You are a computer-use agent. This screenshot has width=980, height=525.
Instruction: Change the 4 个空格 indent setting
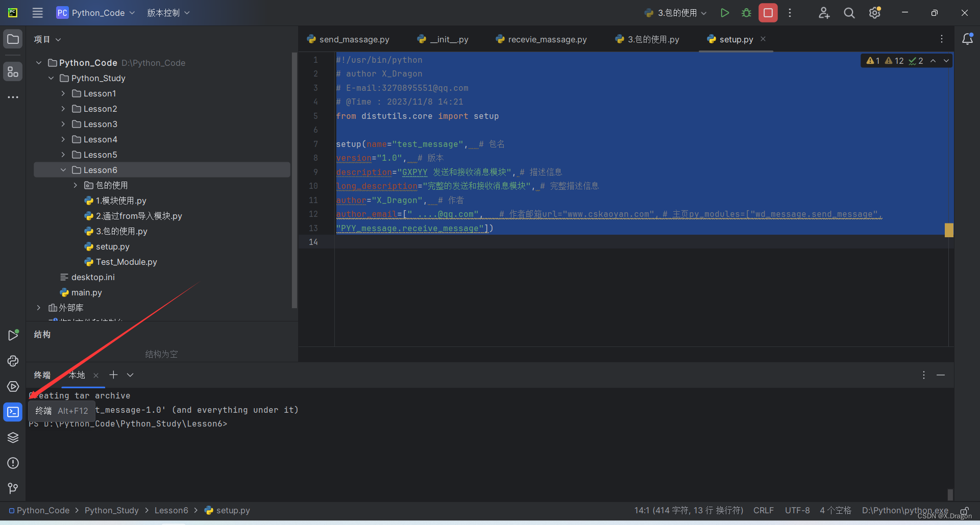(x=836, y=510)
